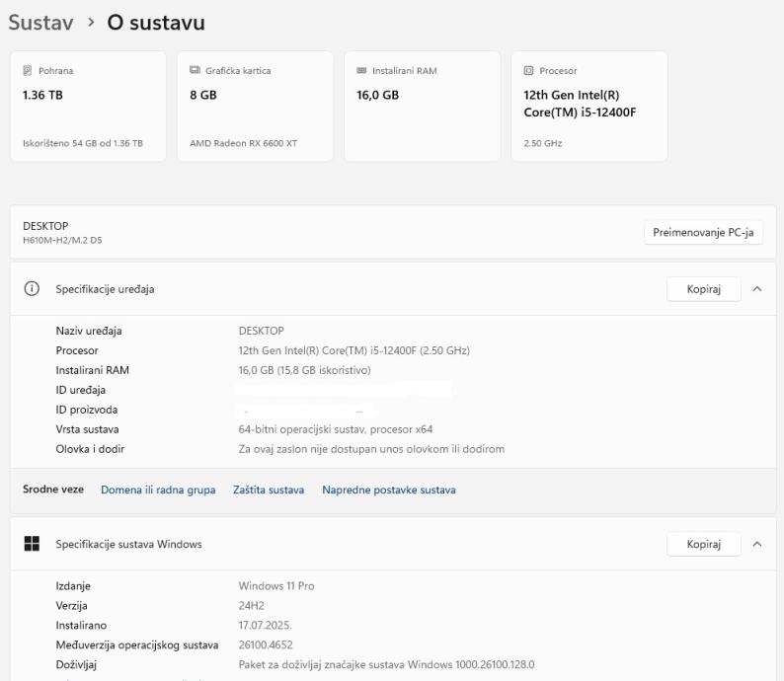The height and width of the screenshot is (681, 784).
Task: Select the Instalirani RAM 16,0 GB card
Action: click(x=422, y=107)
